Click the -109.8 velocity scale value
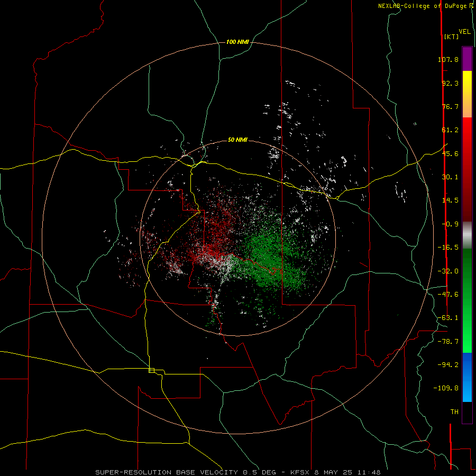 point(446,388)
